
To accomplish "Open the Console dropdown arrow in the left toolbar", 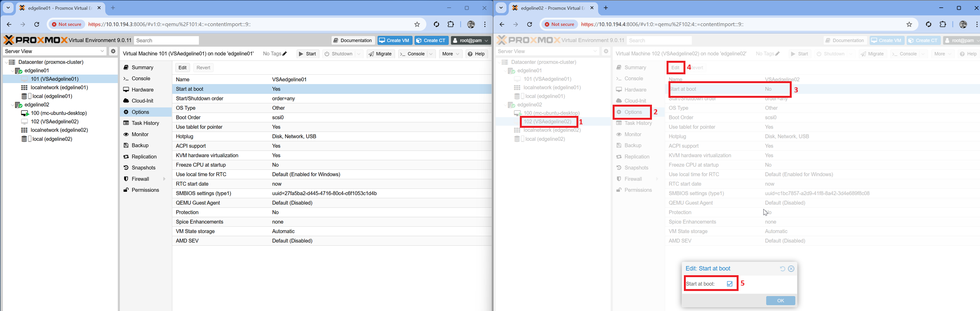I will click(431, 54).
